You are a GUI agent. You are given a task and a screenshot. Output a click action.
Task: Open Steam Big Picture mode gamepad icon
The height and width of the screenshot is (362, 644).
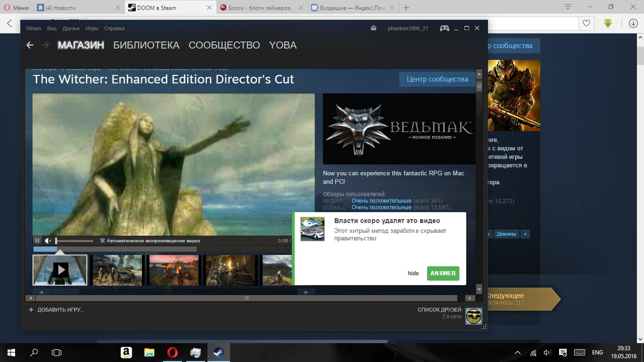coord(445,28)
